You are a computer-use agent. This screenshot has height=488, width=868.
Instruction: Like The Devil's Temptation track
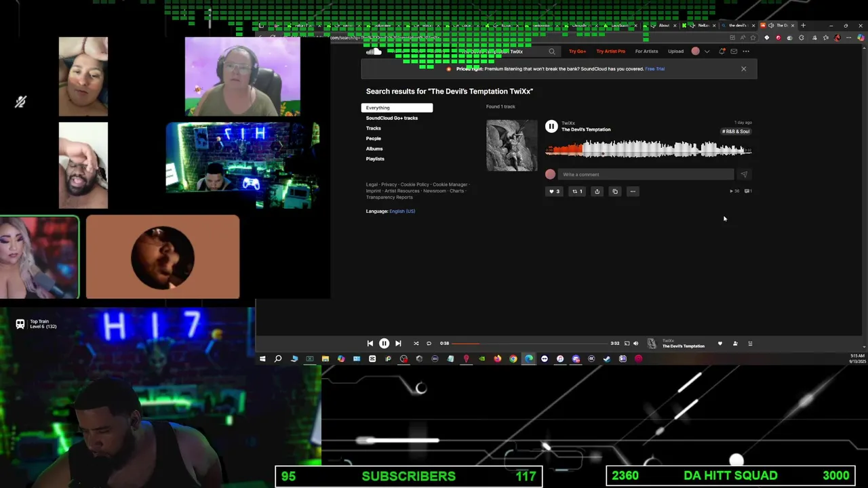coord(554,191)
